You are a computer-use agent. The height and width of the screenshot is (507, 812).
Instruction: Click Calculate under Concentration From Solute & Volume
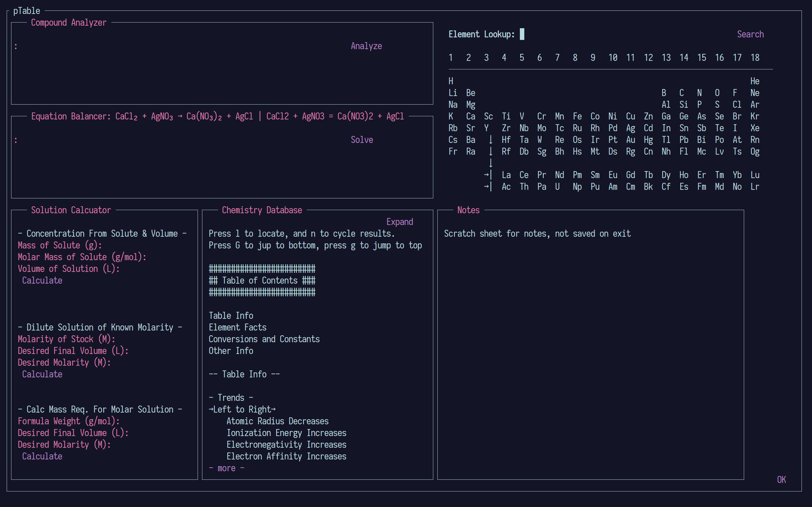(x=42, y=280)
